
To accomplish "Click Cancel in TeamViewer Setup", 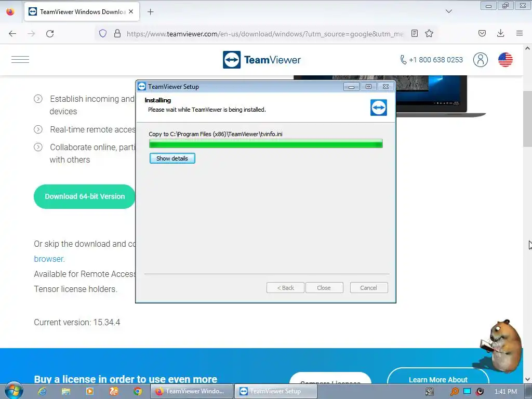I will [369, 288].
